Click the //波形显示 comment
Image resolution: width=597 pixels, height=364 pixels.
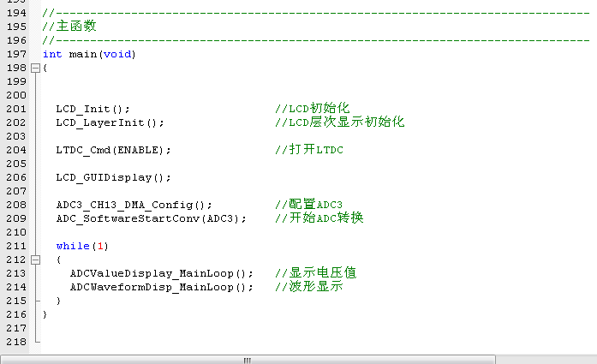pyautogui.click(x=308, y=287)
